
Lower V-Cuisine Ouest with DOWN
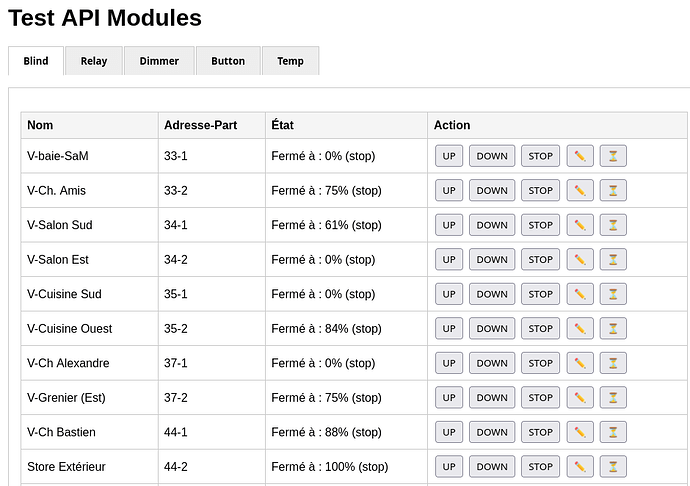click(x=492, y=328)
